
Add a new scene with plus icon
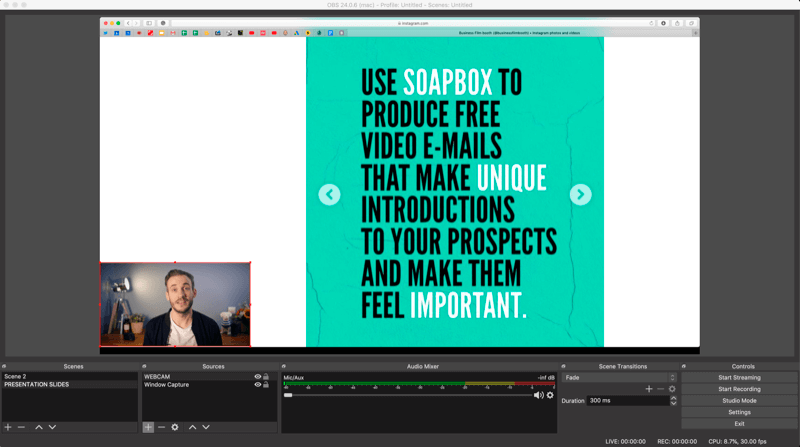[x=8, y=427]
